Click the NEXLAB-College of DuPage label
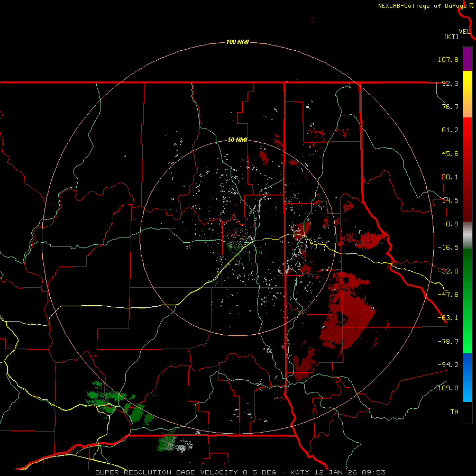The width and height of the screenshot is (476, 476). [422, 6]
